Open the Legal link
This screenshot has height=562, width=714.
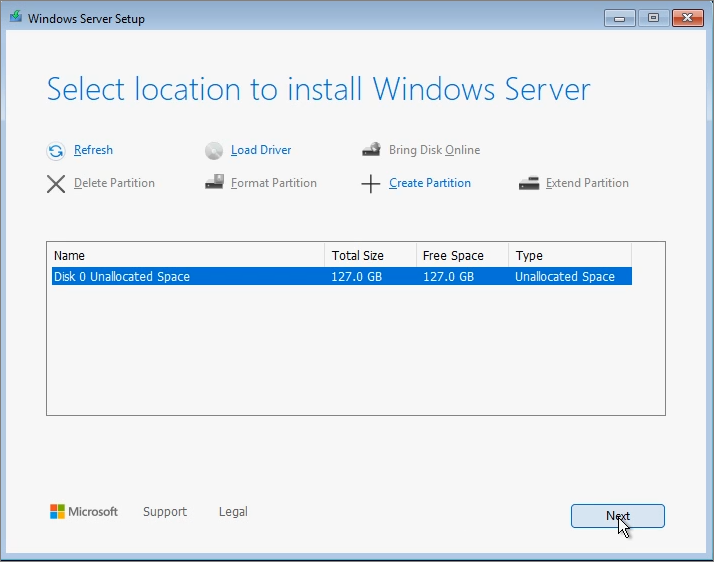233,511
